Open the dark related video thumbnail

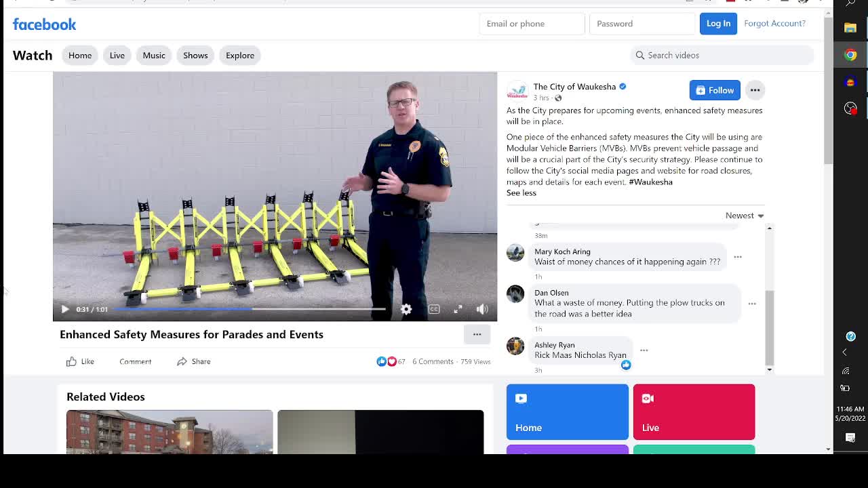tap(380, 432)
